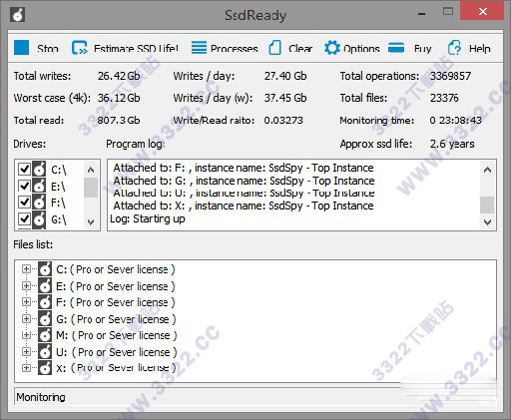The height and width of the screenshot is (420, 511).
Task: Expand the U: node in Files list
Action: point(26,351)
